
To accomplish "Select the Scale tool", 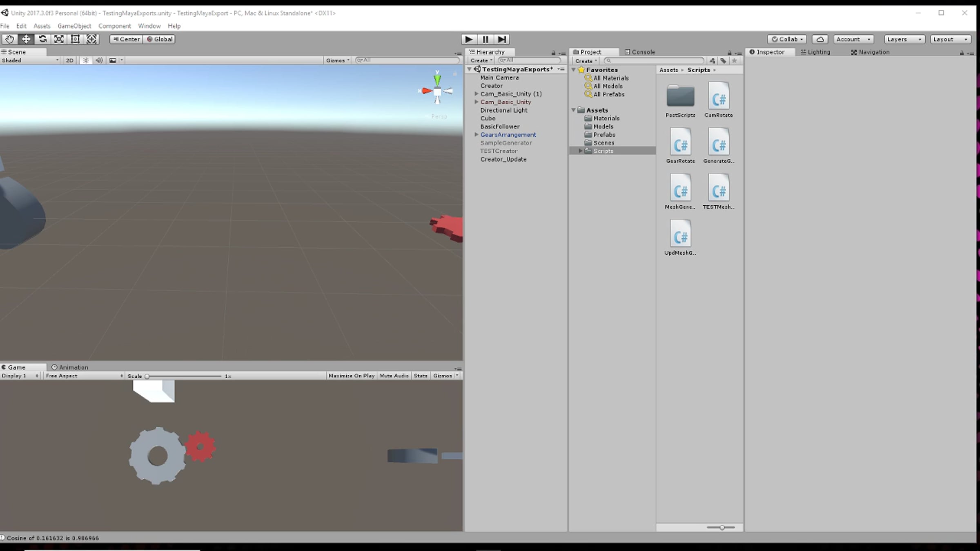I will tap(59, 39).
